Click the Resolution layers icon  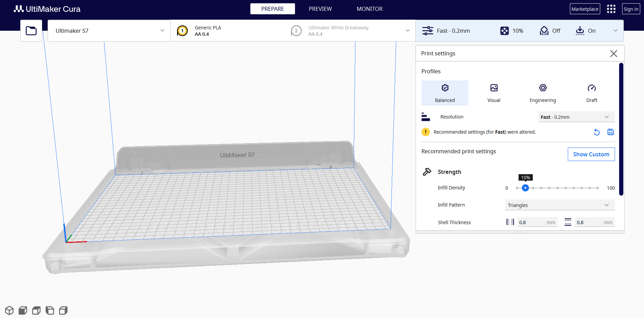coord(426,117)
